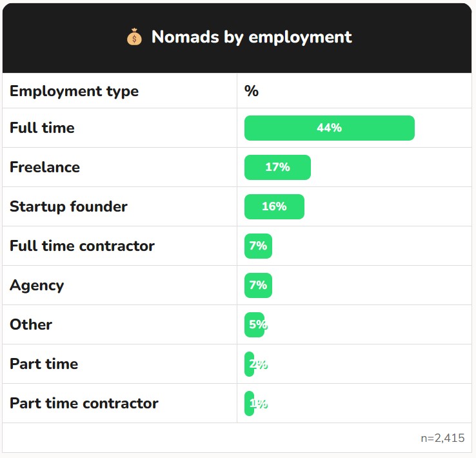The image size is (476, 458).
Task: Select the Agency row label
Action: (x=37, y=285)
